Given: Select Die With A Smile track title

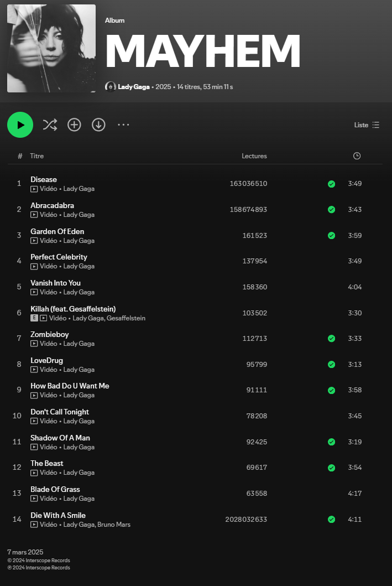Looking at the screenshot, I should pyautogui.click(x=58, y=515).
